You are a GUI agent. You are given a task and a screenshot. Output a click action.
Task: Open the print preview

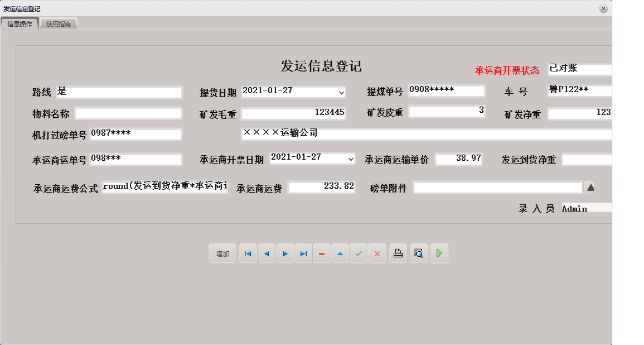click(418, 253)
